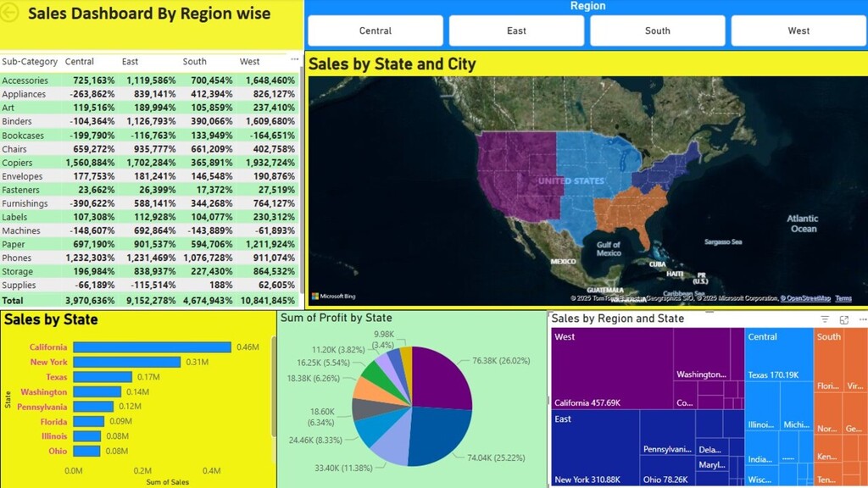Open more options on Sales by Region treemap
Image resolution: width=868 pixels, height=488 pixels.
[x=862, y=319]
